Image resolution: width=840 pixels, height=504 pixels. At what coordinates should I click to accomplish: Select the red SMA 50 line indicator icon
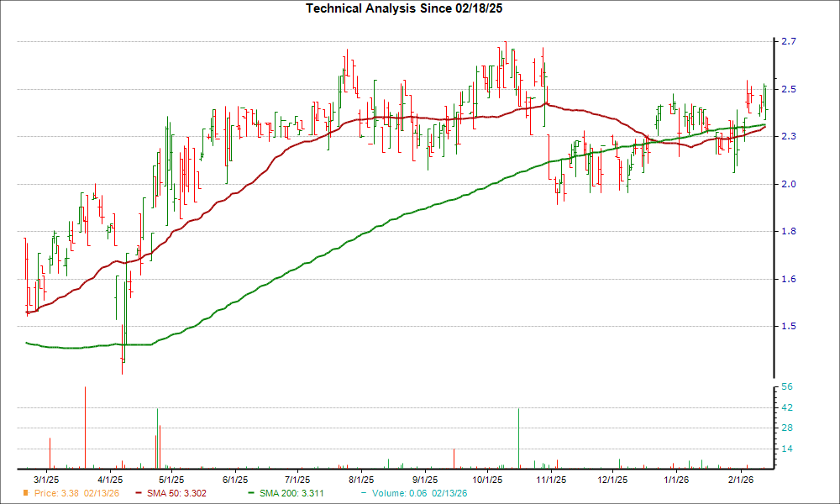click(x=140, y=495)
